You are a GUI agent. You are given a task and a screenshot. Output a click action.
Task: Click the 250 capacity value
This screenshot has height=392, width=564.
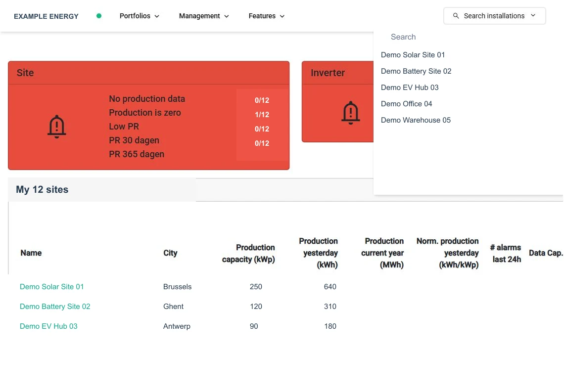coord(256,287)
